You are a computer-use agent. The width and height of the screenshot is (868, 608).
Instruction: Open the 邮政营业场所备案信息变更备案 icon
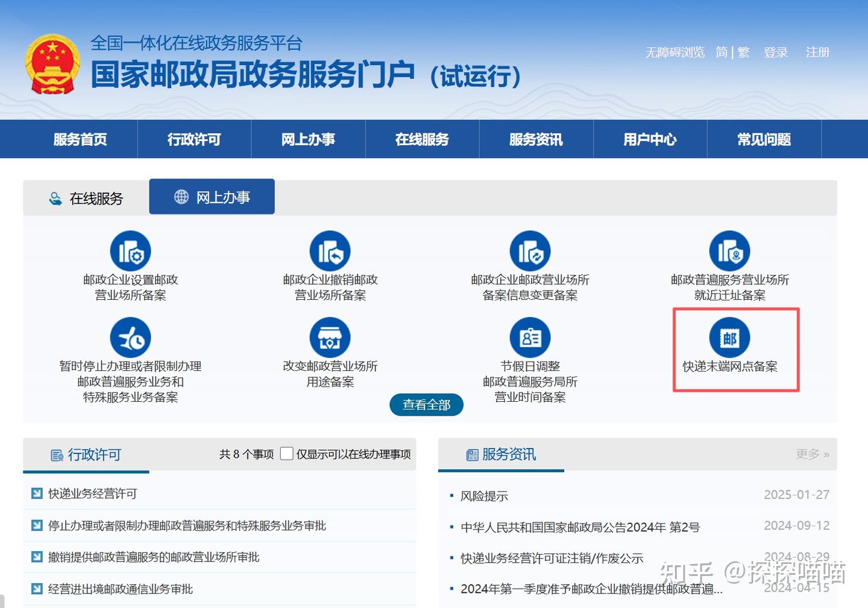530,252
